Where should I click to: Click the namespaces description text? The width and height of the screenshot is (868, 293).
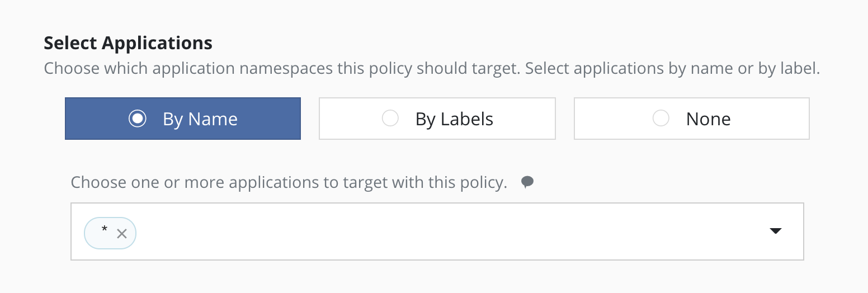pyautogui.click(x=431, y=69)
